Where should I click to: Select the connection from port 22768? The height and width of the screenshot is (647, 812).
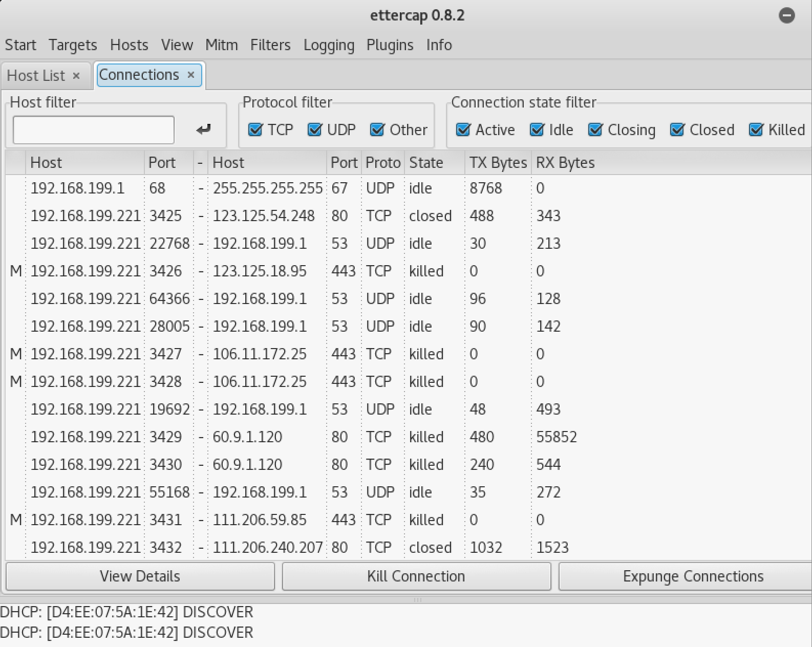pos(408,244)
